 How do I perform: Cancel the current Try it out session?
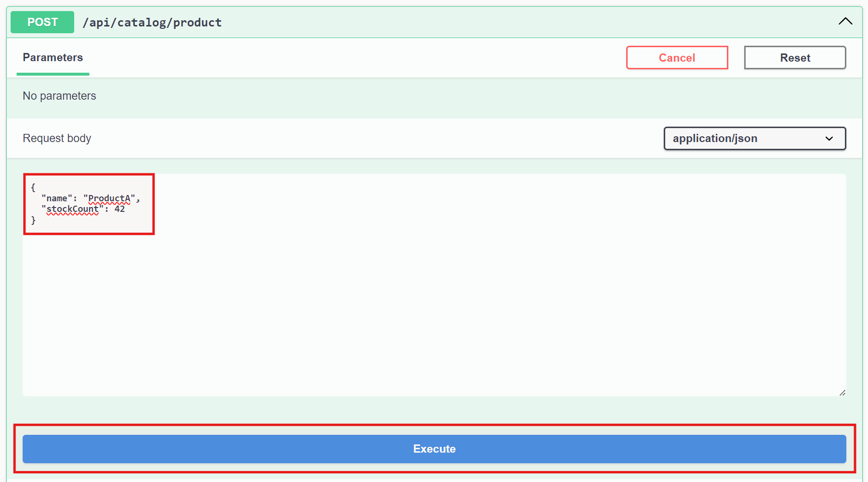click(x=677, y=57)
